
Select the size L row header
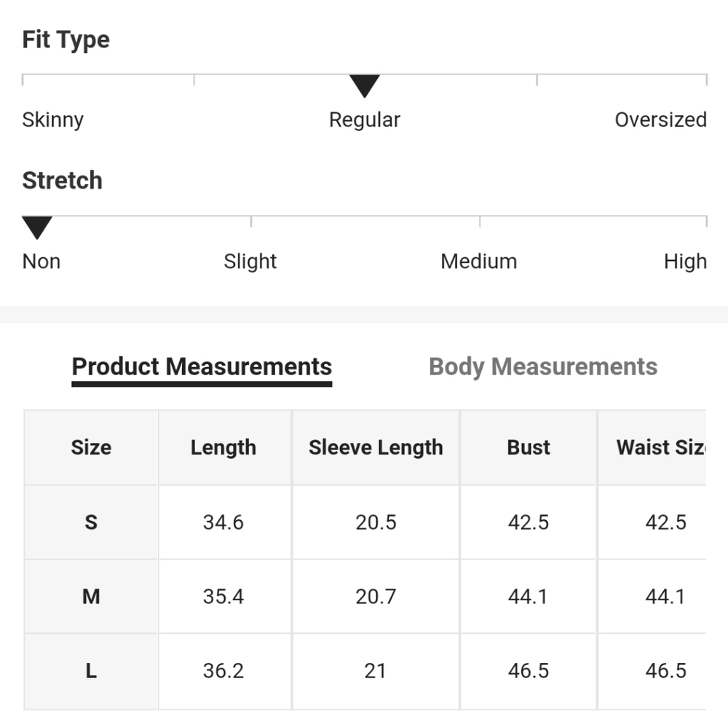click(x=91, y=671)
